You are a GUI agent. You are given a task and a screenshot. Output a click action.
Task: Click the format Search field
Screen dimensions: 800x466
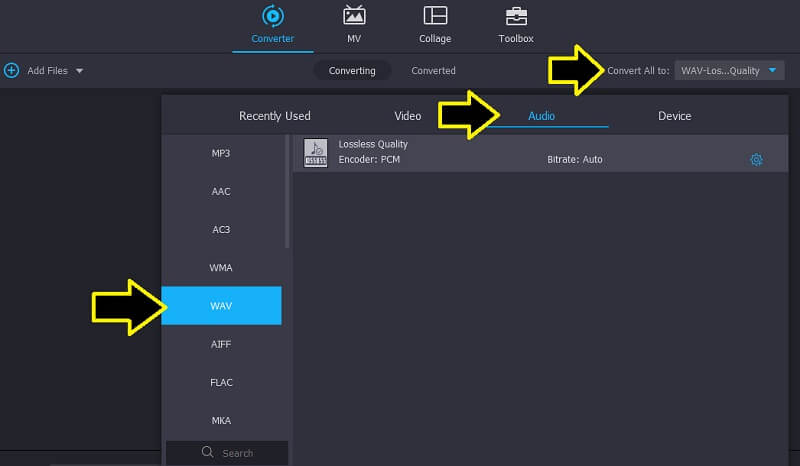click(237, 453)
